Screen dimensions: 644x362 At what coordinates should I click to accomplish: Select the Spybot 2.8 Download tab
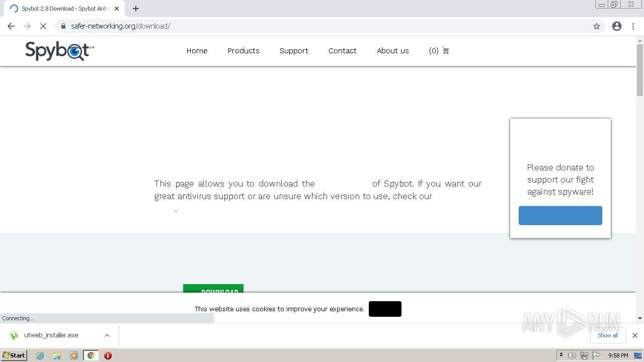[64, 9]
